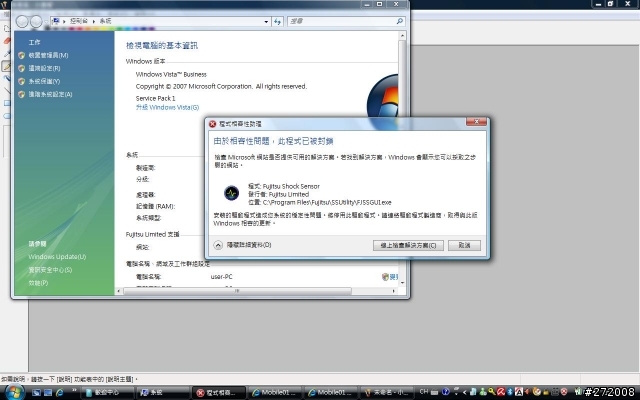
Task: Click the 升級 Windows Vista(G) link
Action: pos(167,107)
